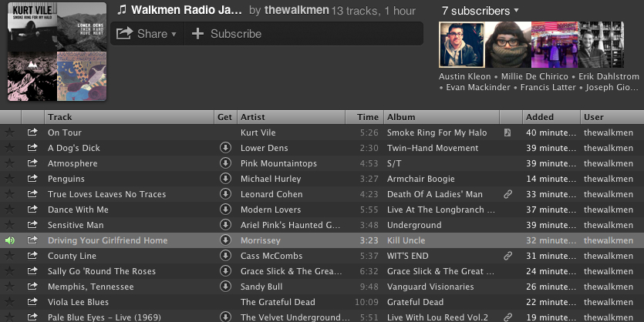Image resolution: width=644 pixels, height=322 pixels.
Task: Click download icon for Dance With Me
Action: 225,210
